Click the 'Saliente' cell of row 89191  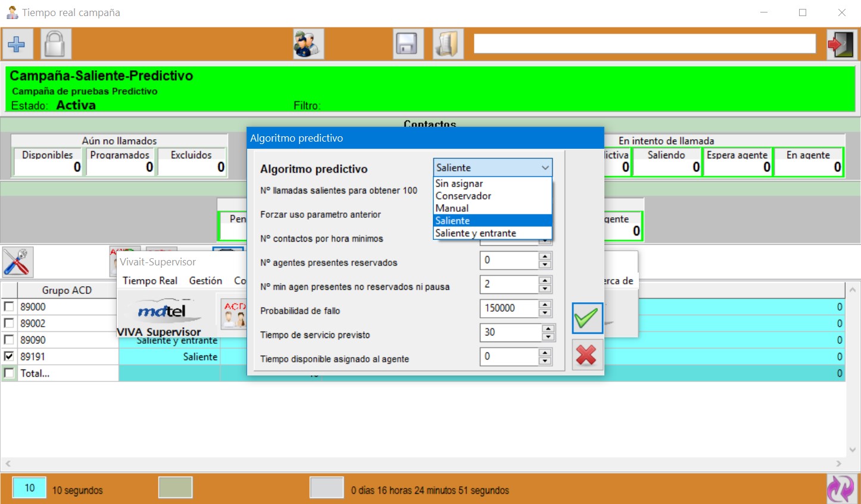click(x=170, y=356)
